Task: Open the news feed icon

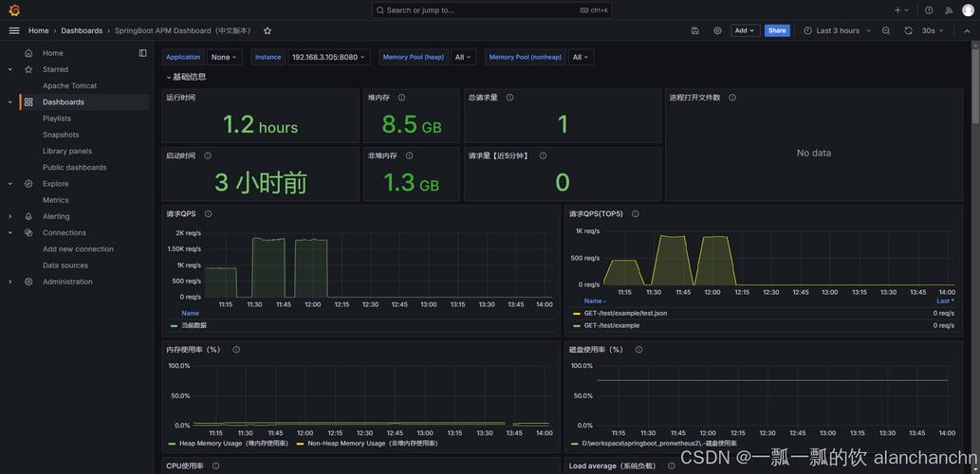Action: (948, 10)
